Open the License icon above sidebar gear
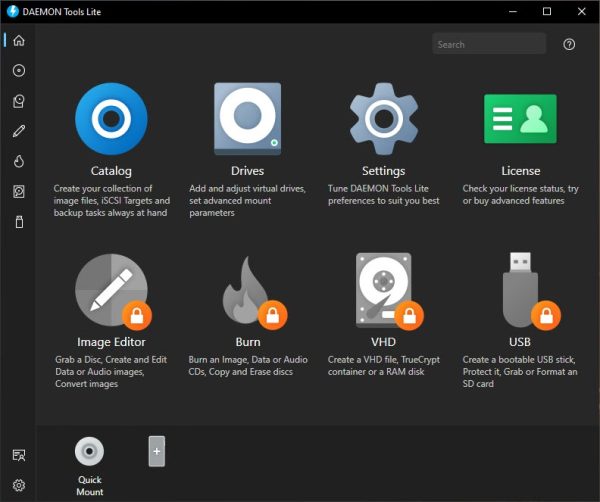Viewport: 600px width, 502px height. point(19,455)
